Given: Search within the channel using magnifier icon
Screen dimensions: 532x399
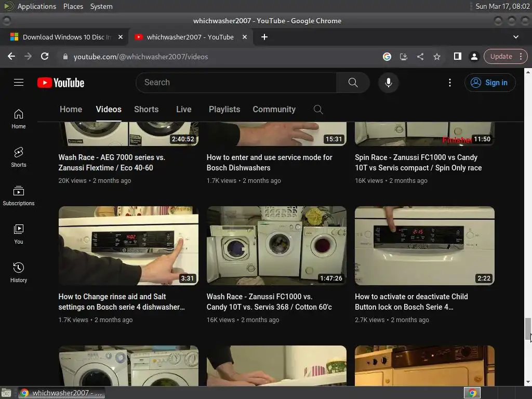Looking at the screenshot, I should 318,109.
